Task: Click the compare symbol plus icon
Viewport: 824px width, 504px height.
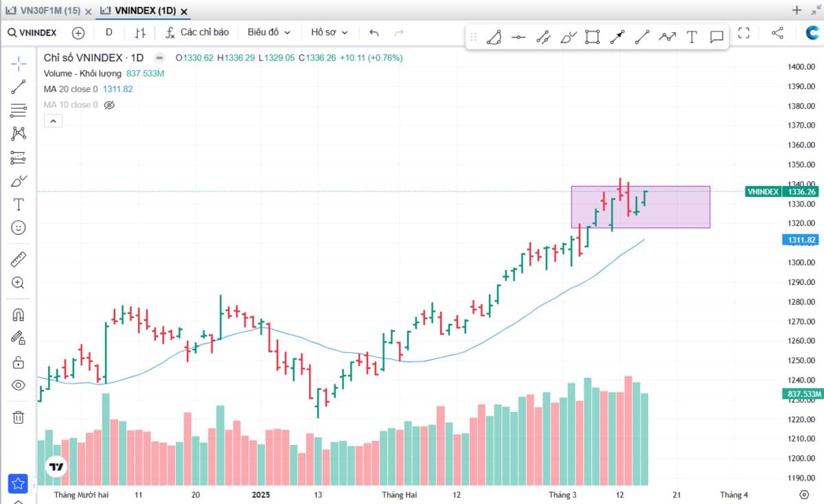Action: [x=78, y=32]
